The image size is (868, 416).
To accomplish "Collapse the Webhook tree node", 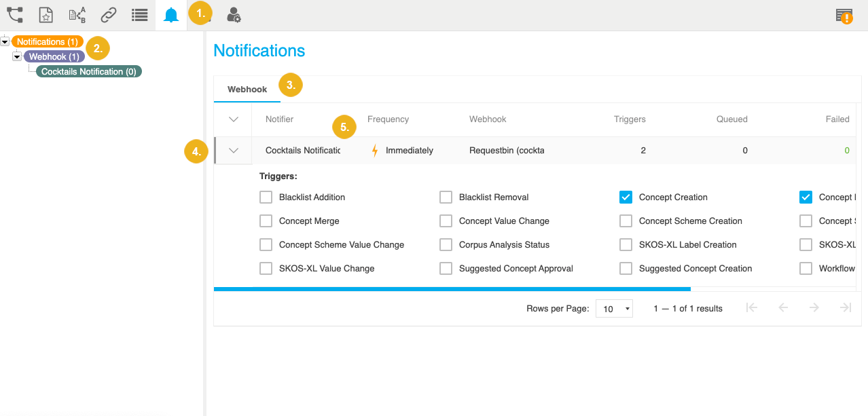I will click(16, 56).
